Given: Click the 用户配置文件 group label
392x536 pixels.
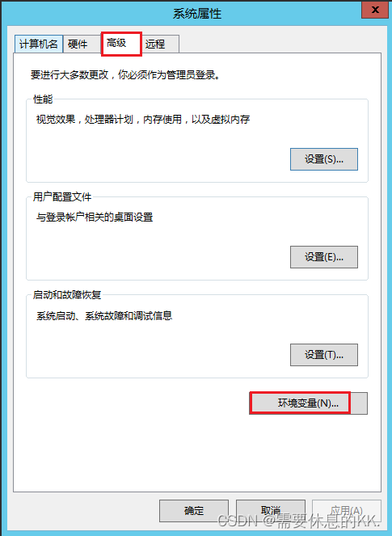Looking at the screenshot, I should click(62, 197).
